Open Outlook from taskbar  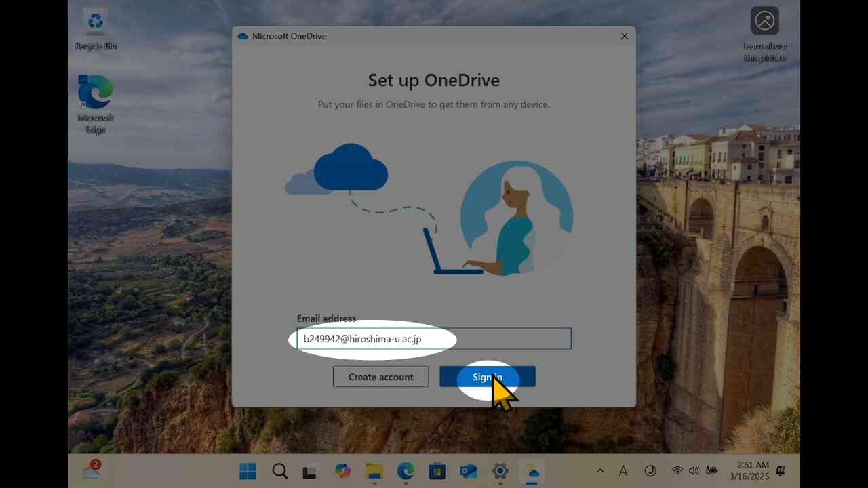point(469,471)
